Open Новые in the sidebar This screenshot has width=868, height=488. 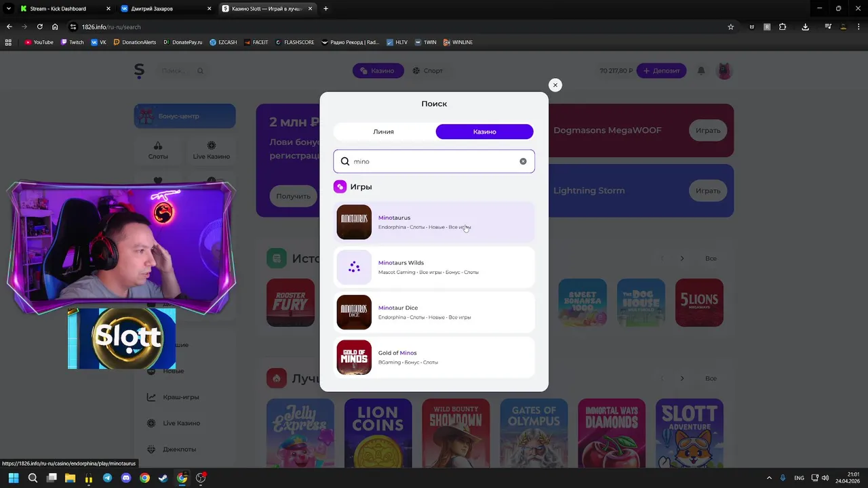point(174,371)
